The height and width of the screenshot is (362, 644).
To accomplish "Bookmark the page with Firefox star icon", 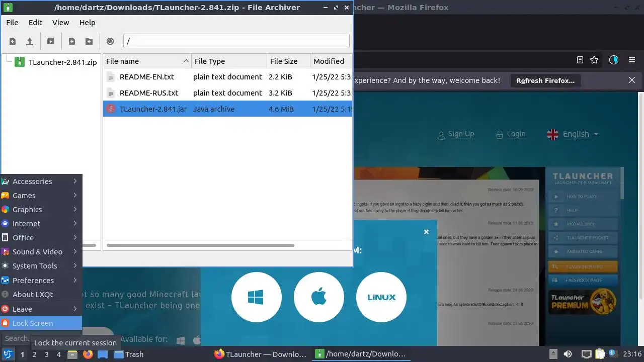I will click(594, 60).
